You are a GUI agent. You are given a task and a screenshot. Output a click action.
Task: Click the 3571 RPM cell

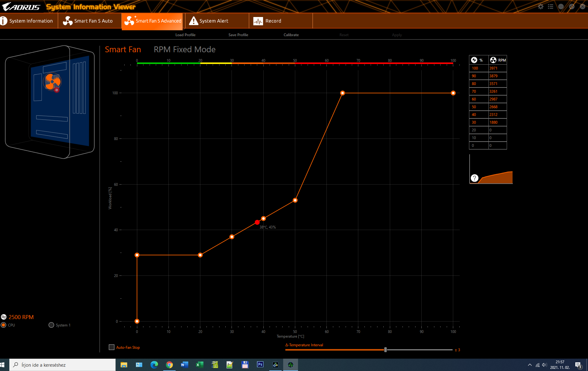(497, 83)
